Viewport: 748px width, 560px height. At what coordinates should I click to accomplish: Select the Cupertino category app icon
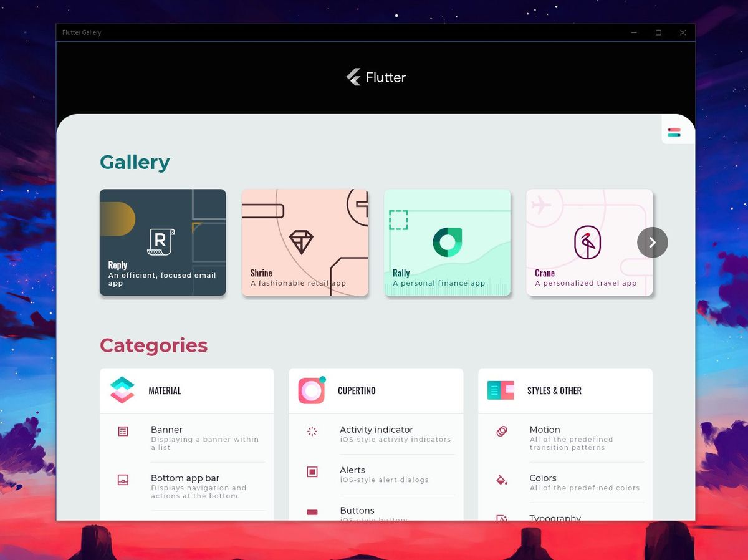(x=311, y=390)
